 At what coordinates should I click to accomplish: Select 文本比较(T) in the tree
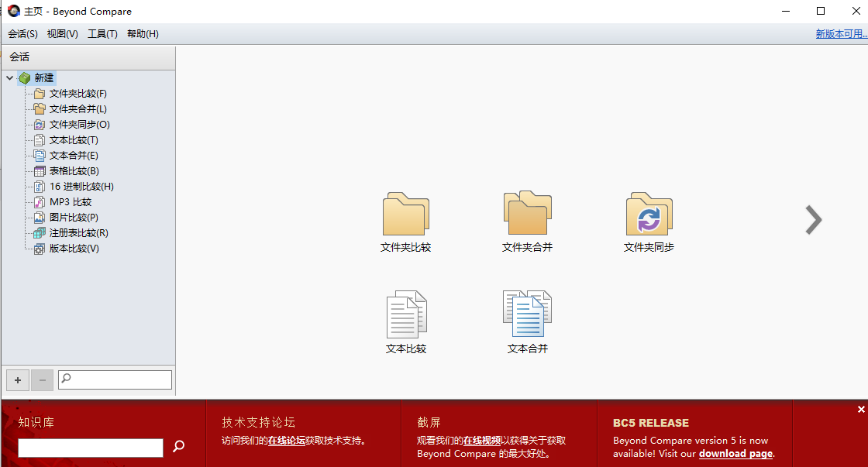pyautogui.click(x=74, y=140)
